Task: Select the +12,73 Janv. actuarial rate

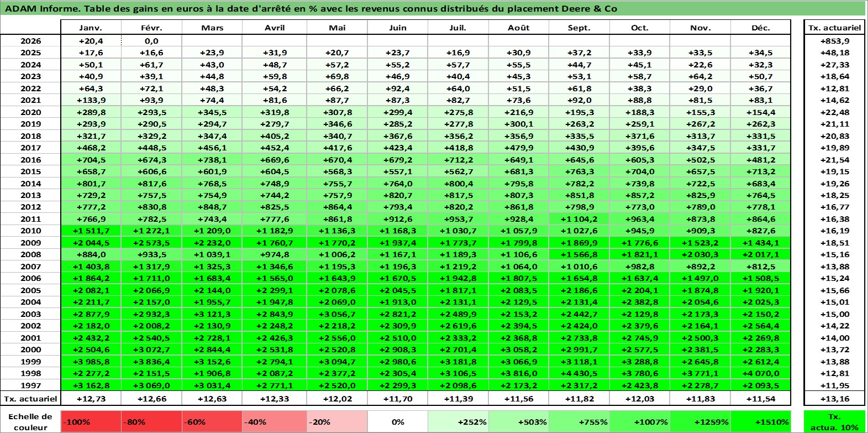Action: tap(91, 399)
